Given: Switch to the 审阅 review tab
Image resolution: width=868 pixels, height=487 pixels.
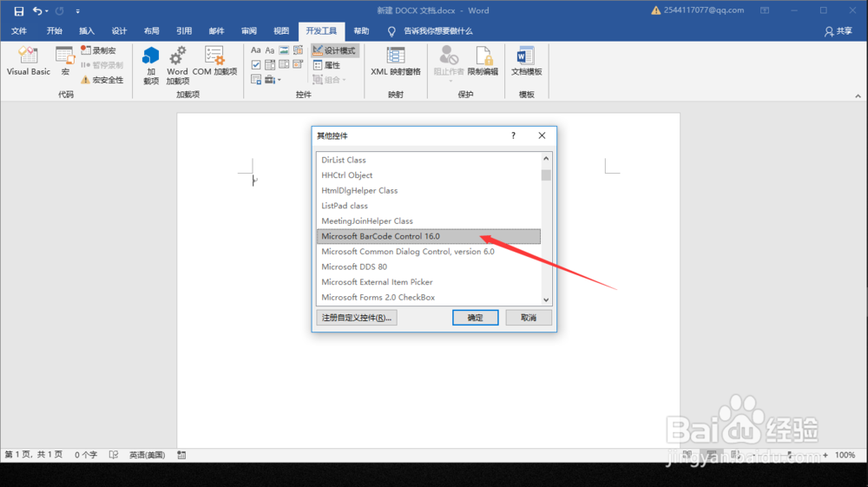Looking at the screenshot, I should 249,31.
